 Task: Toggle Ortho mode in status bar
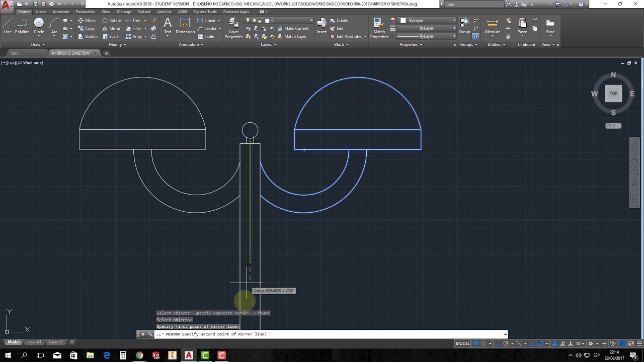point(499,343)
